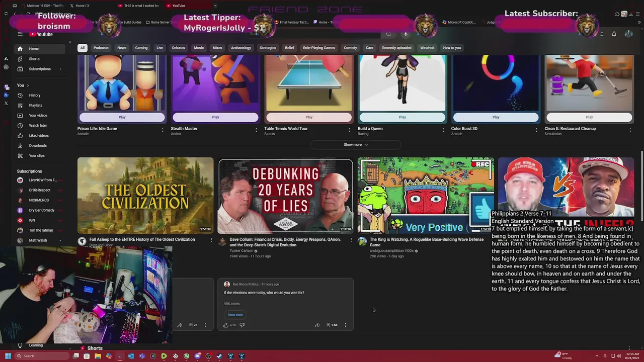Open Subscriptions in the sidebar

coord(40,69)
